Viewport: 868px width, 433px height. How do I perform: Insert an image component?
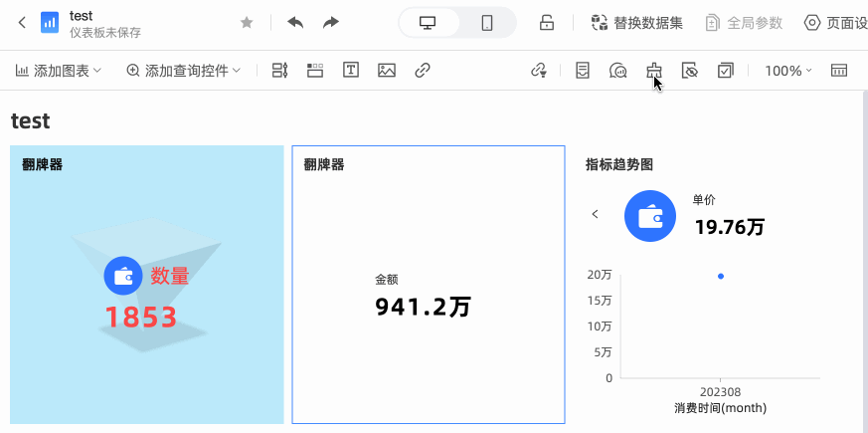point(387,71)
